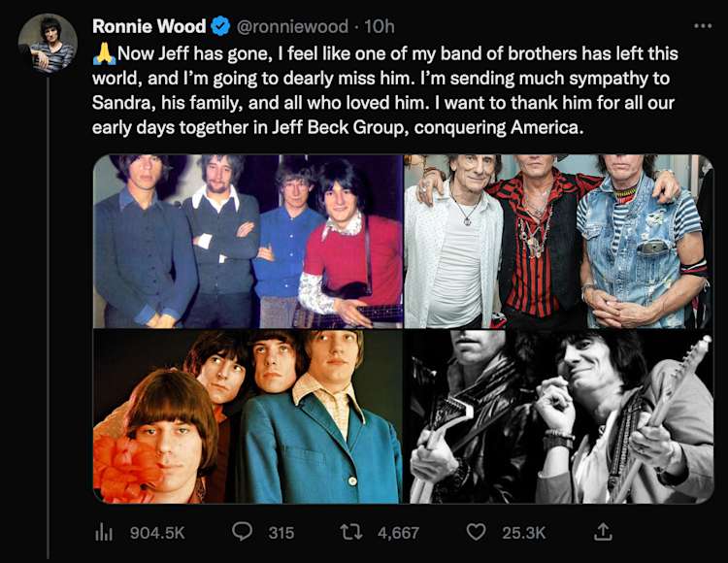Open the profile avatar picture
728x563 pixels.
[x=49, y=44]
